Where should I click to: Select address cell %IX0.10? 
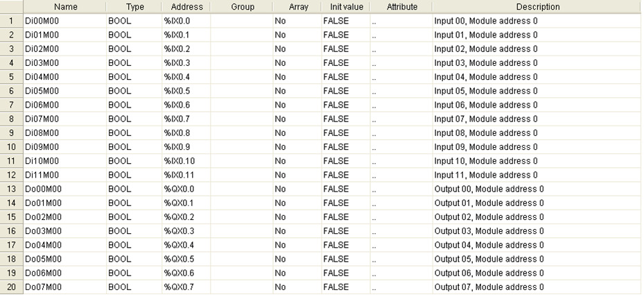point(186,161)
